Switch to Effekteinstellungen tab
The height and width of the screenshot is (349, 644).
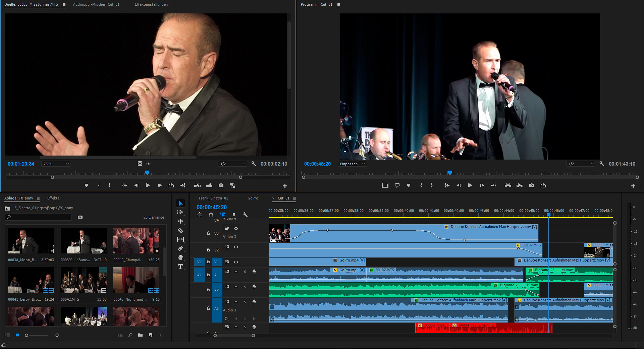coord(151,5)
